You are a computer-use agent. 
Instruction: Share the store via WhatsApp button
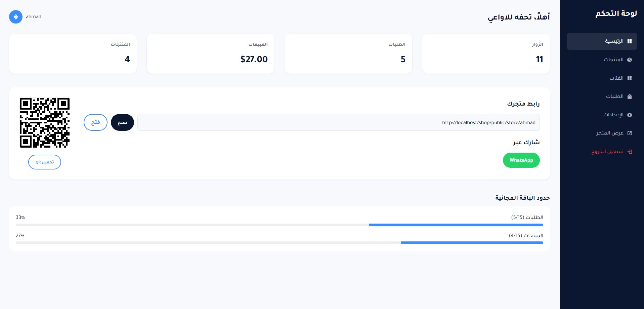(x=521, y=160)
